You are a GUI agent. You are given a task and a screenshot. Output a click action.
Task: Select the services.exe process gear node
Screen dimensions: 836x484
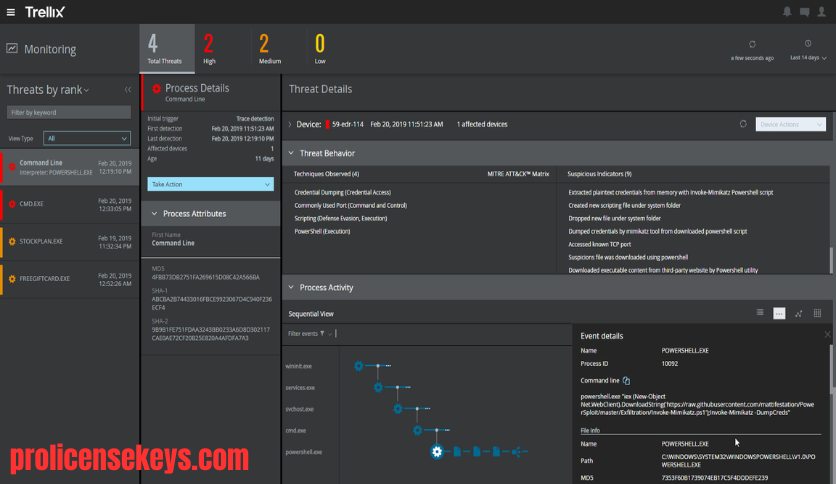coord(378,388)
